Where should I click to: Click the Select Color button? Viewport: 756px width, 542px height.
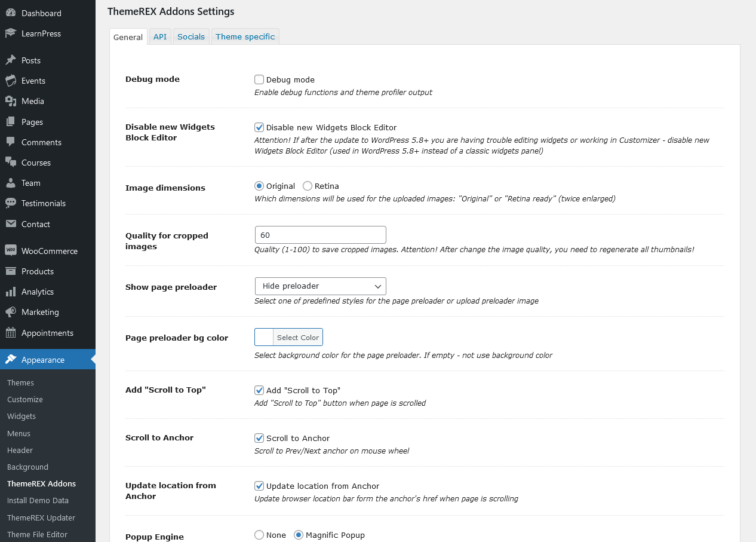click(x=298, y=337)
